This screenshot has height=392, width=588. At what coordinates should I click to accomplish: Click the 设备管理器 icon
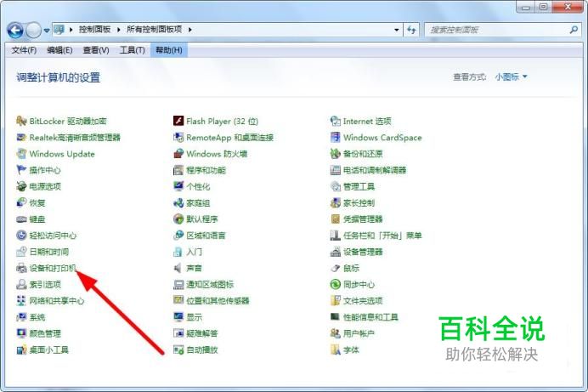point(336,252)
